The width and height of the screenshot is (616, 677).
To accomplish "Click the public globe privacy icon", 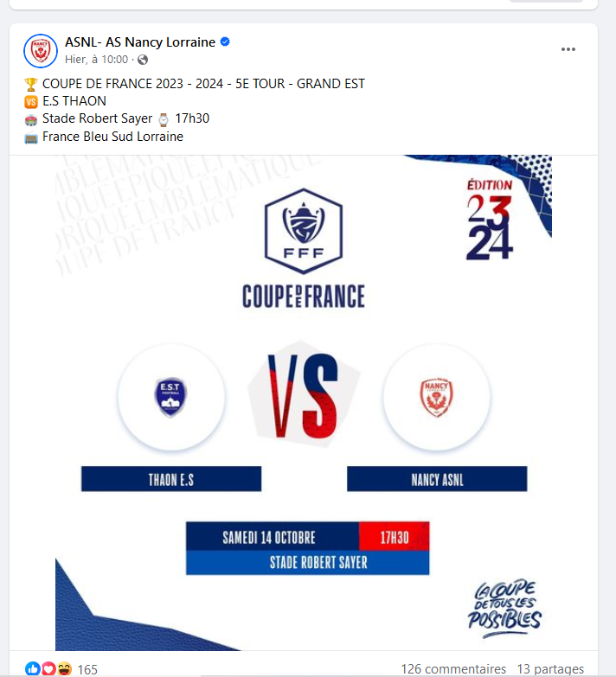I will pos(143,60).
